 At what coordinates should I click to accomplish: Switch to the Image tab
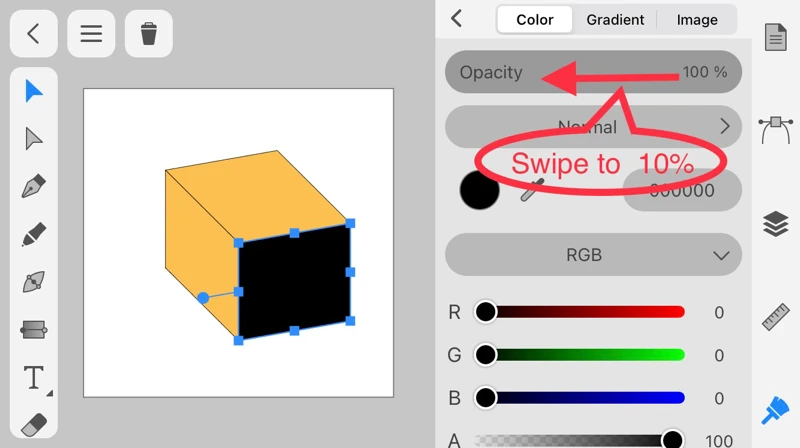click(697, 20)
